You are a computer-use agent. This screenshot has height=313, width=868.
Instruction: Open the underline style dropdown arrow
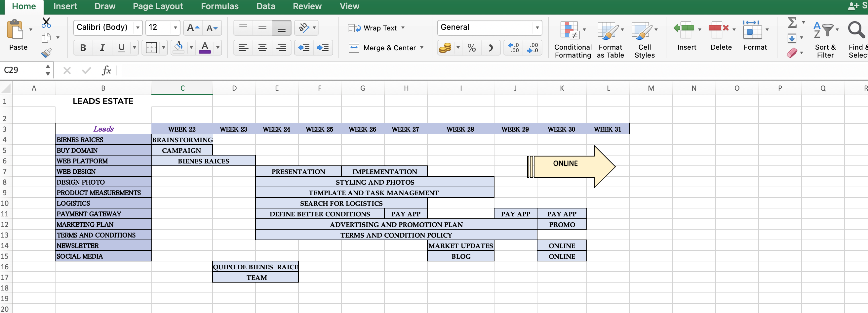[134, 48]
